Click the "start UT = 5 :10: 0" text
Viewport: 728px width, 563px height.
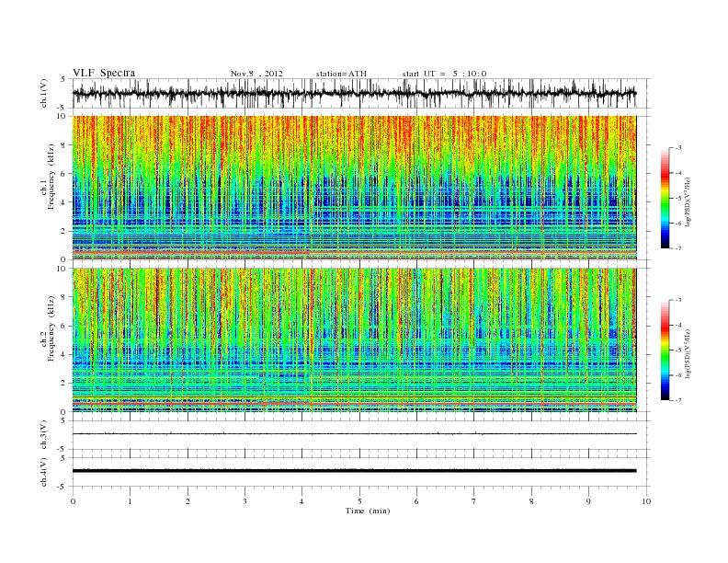[x=444, y=74]
